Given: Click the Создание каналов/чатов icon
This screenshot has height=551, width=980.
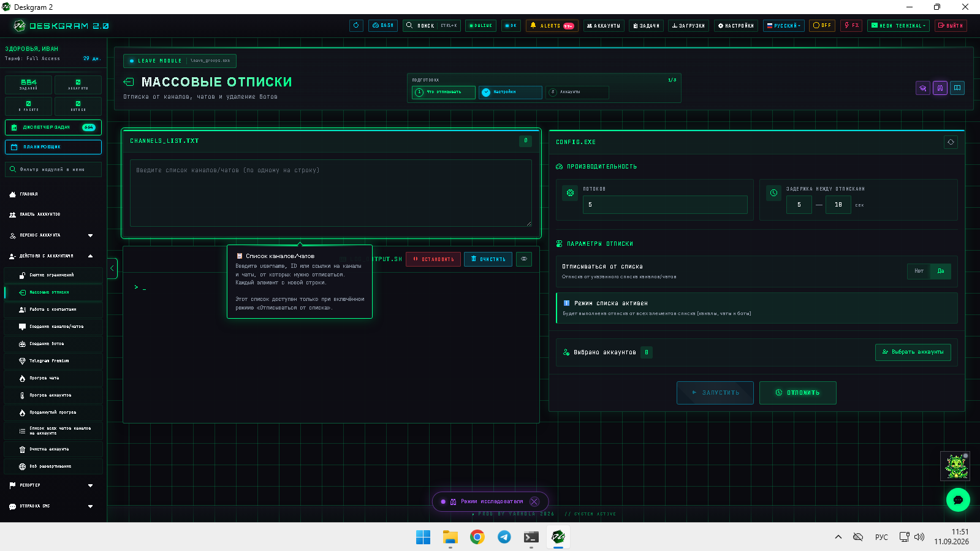Looking at the screenshot, I should pos(23,327).
